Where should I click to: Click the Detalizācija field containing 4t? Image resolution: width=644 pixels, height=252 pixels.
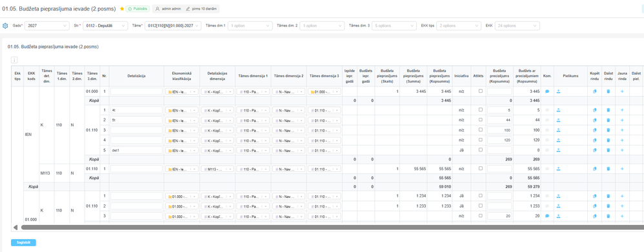click(x=136, y=110)
